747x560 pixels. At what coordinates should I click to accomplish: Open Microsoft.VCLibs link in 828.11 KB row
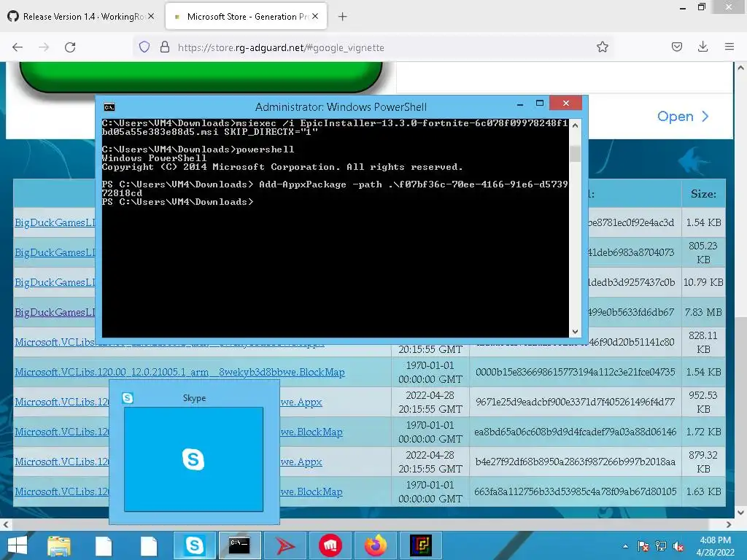coord(55,342)
